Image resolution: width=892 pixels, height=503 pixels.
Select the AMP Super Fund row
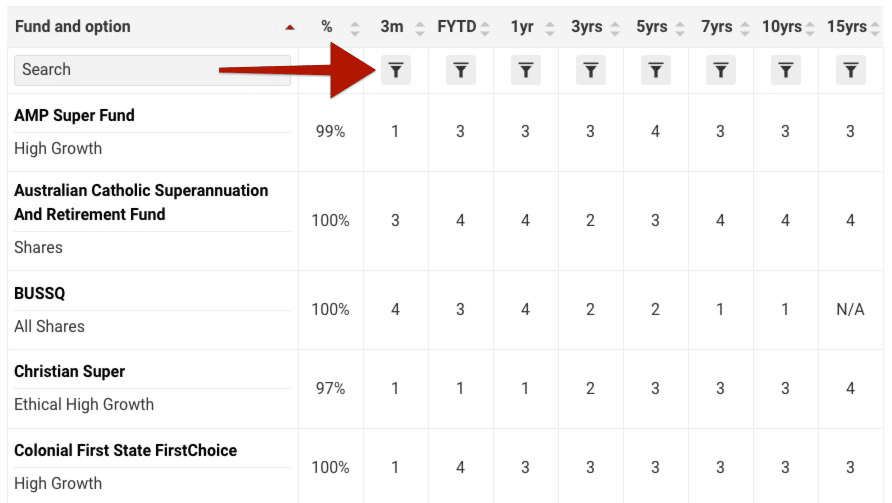coord(74,115)
